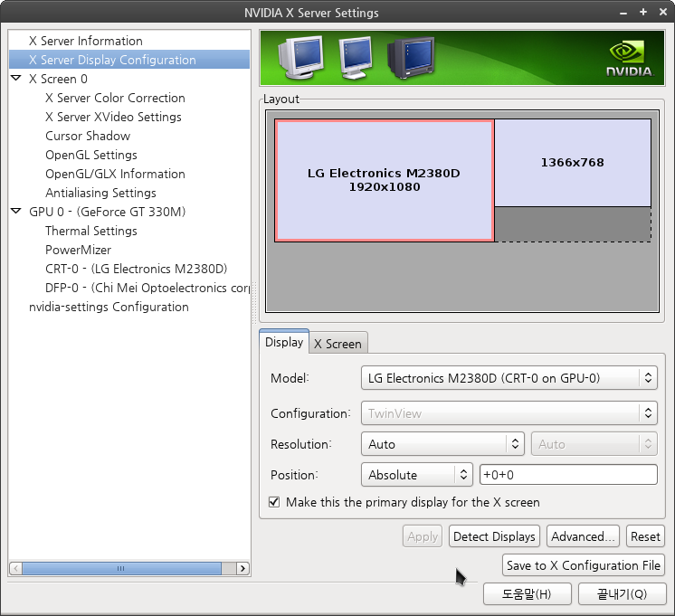This screenshot has width=675, height=616.
Task: Select the 1366x768 display box in layout
Action: (x=573, y=163)
